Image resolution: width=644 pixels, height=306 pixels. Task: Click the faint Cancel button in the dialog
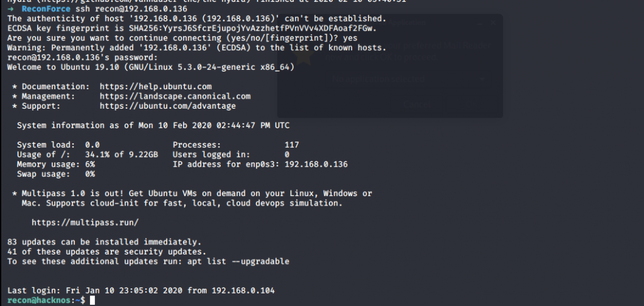pyautogui.click(x=418, y=104)
